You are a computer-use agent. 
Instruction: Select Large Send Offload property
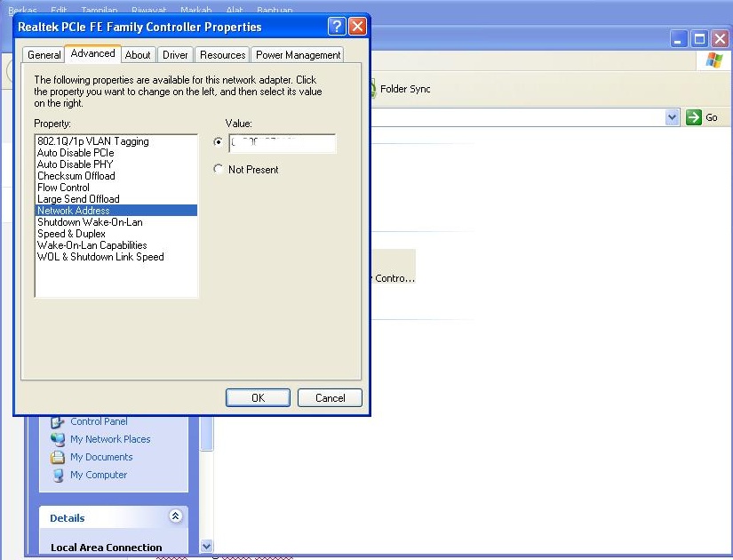click(116, 199)
